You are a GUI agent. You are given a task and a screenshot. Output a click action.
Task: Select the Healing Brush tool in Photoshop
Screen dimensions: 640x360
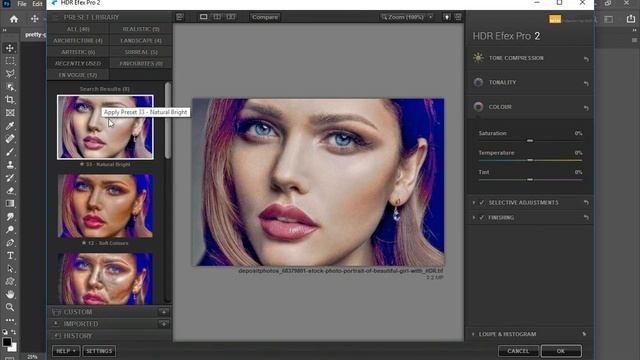coord(10,139)
